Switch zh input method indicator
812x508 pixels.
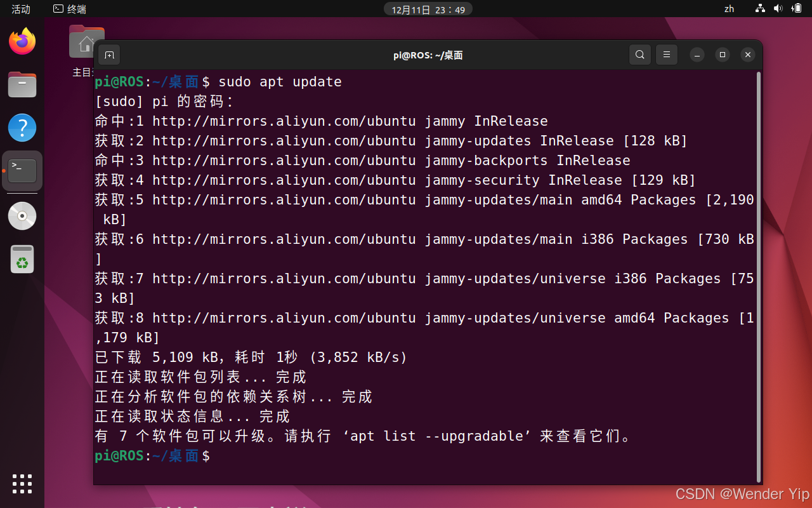pos(729,9)
